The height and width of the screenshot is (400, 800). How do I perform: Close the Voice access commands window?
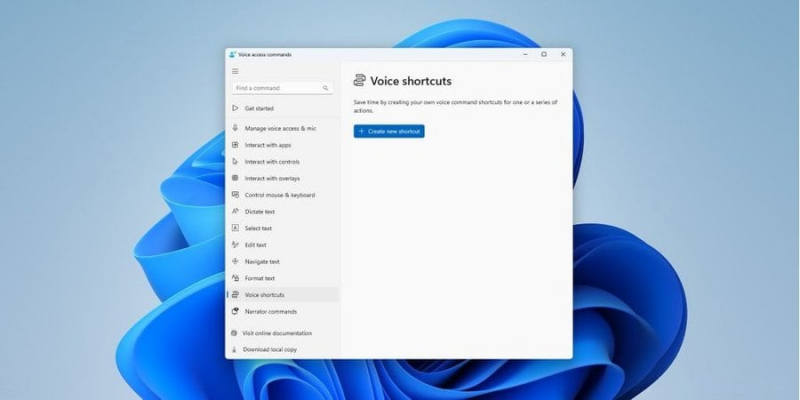(563, 54)
